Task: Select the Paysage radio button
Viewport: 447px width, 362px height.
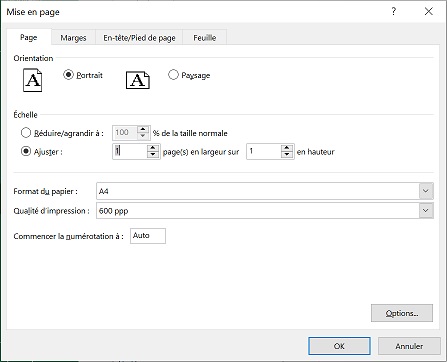Action: tap(173, 75)
